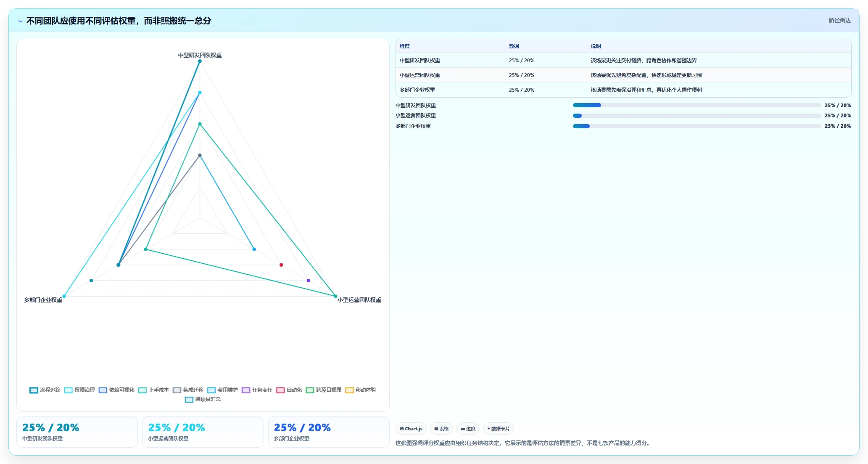Toggle the 流程追踪 legend series
The height and width of the screenshot is (464, 868).
tap(45, 390)
